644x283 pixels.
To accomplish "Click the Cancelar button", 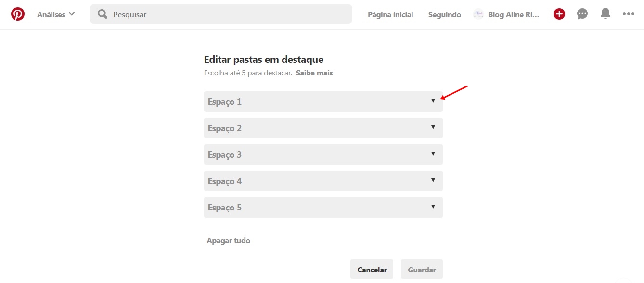I will coord(372,270).
